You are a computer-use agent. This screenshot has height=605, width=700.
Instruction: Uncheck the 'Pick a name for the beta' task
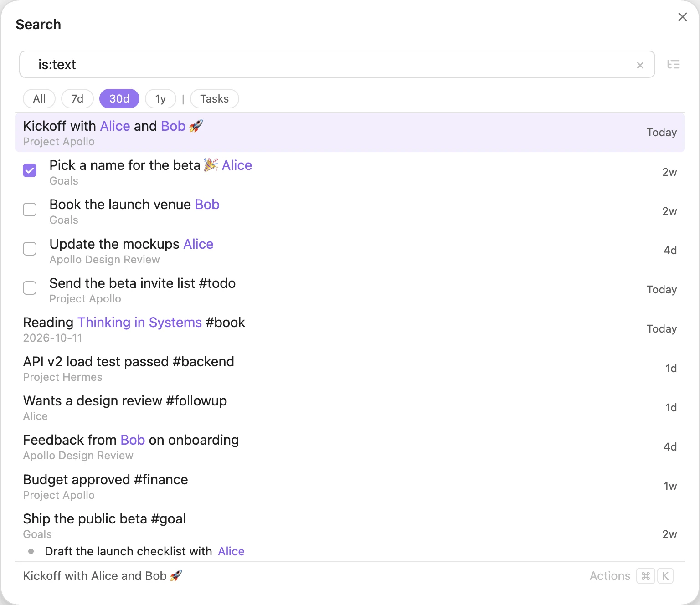tap(30, 170)
